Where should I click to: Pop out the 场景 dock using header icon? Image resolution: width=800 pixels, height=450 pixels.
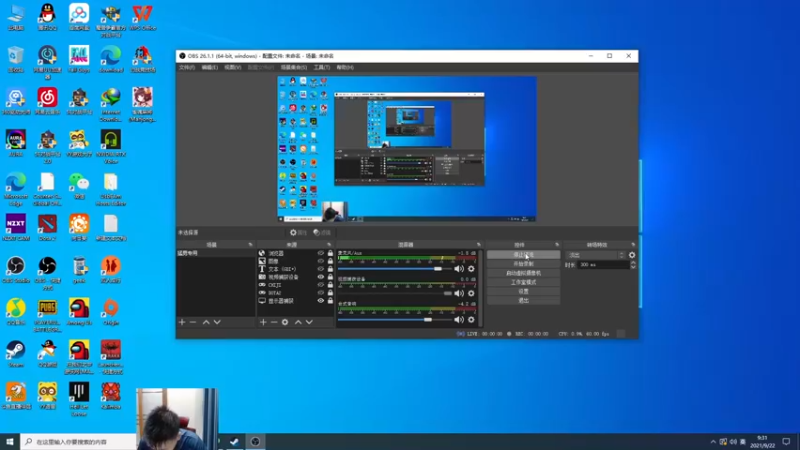(250, 245)
